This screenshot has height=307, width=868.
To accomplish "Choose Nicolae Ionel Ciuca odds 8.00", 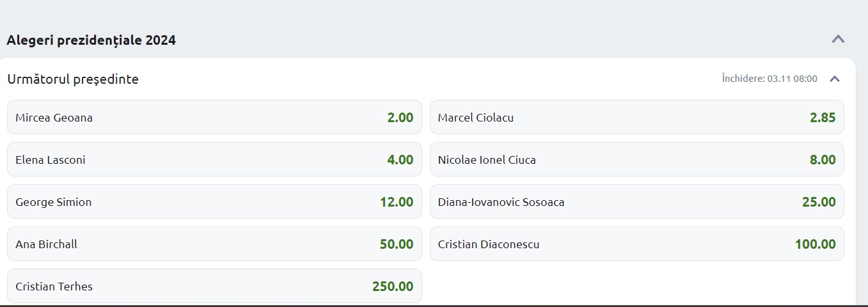I will [x=636, y=160].
